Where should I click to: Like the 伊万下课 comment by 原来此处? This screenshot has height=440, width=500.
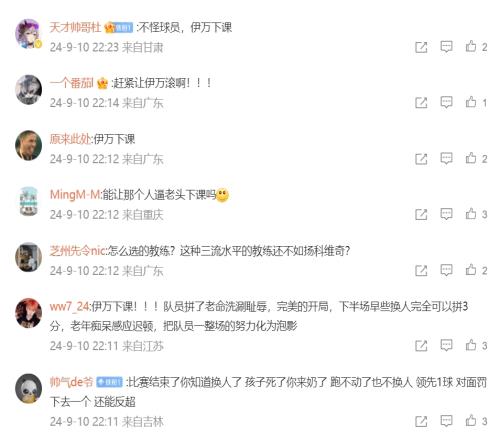(x=471, y=158)
